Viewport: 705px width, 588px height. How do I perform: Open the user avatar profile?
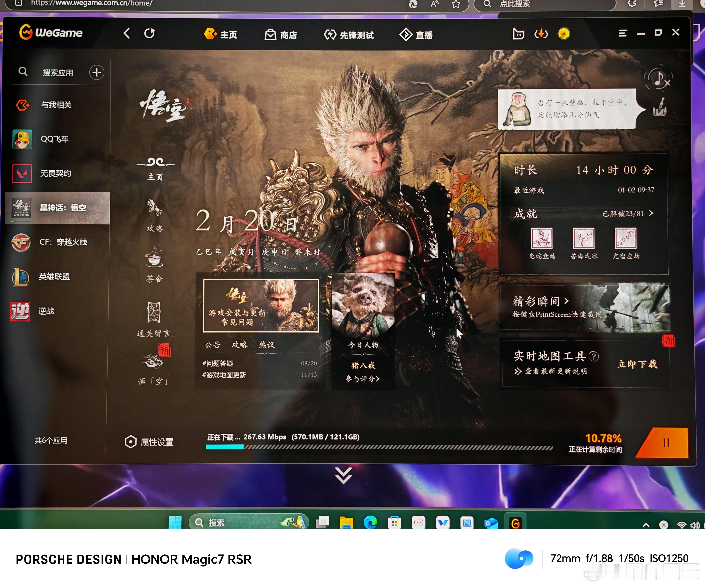click(x=564, y=34)
